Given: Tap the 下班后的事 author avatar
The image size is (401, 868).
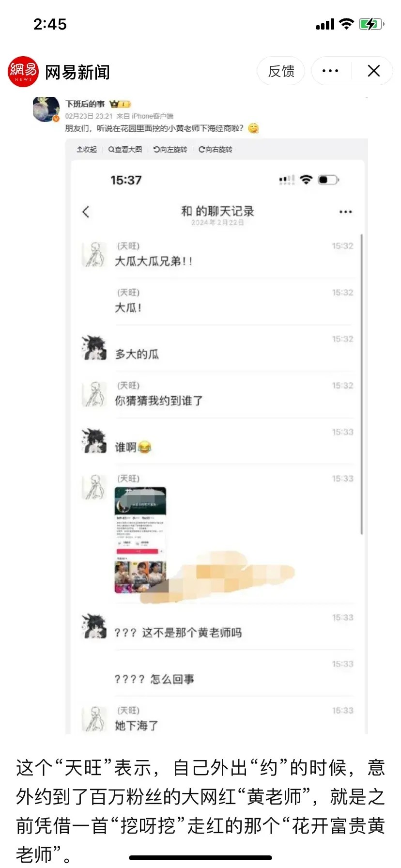Looking at the screenshot, I should (46, 109).
